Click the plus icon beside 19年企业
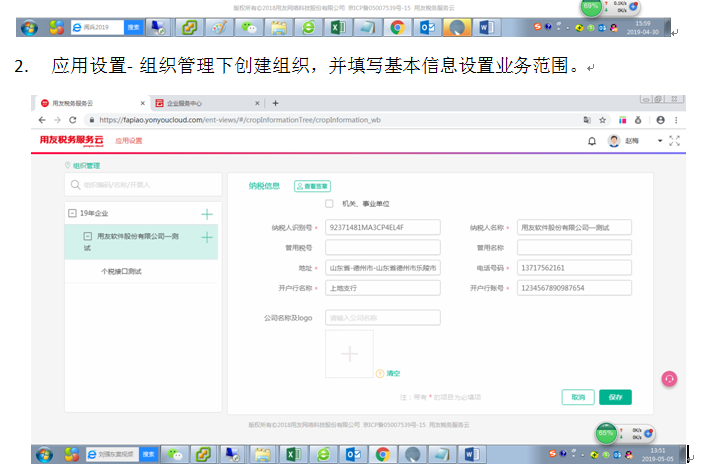 [207, 214]
